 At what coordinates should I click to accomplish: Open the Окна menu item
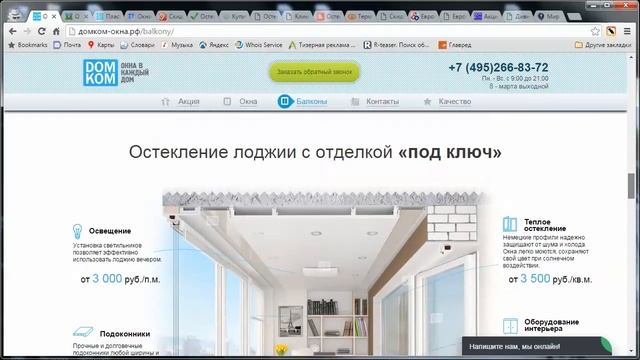[248, 101]
